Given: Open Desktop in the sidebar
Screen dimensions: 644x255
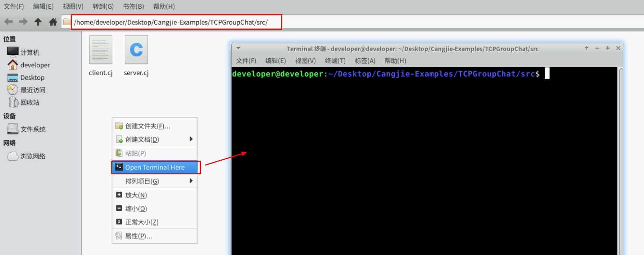Looking at the screenshot, I should pyautogui.click(x=26, y=78).
